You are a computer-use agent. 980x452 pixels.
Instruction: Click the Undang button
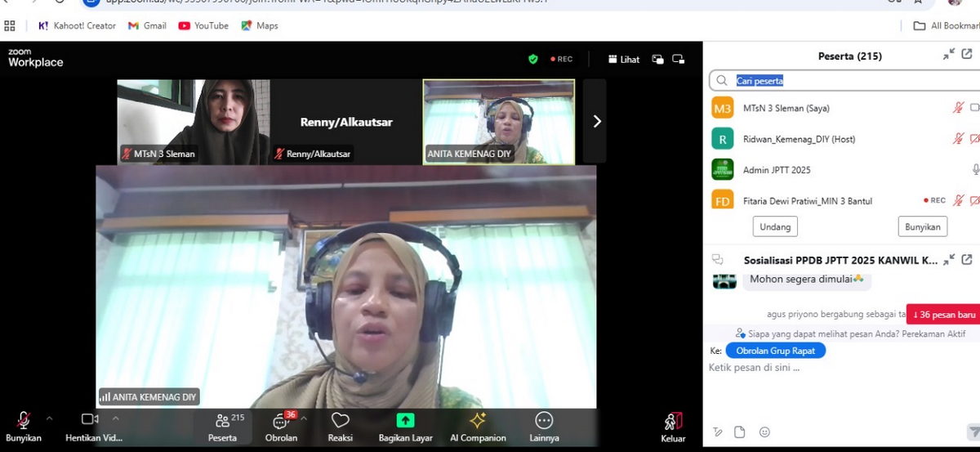tap(774, 226)
